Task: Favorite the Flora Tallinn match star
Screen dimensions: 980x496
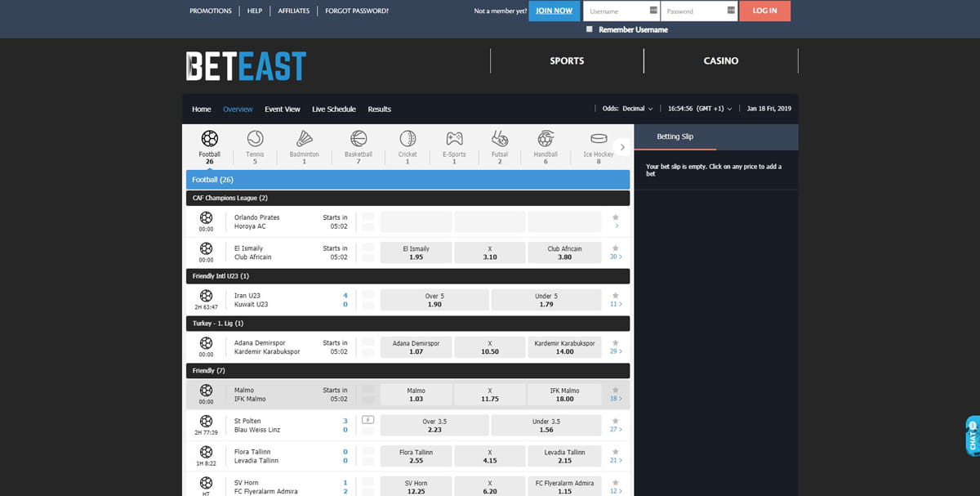Action: pos(616,452)
